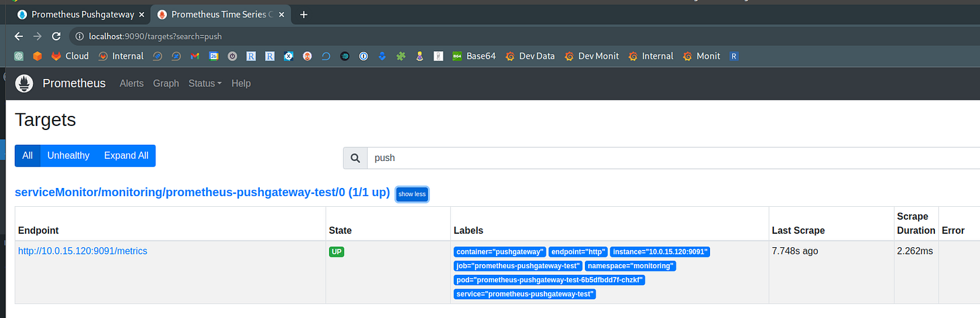
Task: Click the job="prometheus-pushgateway-test" label badge
Action: pyautogui.click(x=518, y=266)
